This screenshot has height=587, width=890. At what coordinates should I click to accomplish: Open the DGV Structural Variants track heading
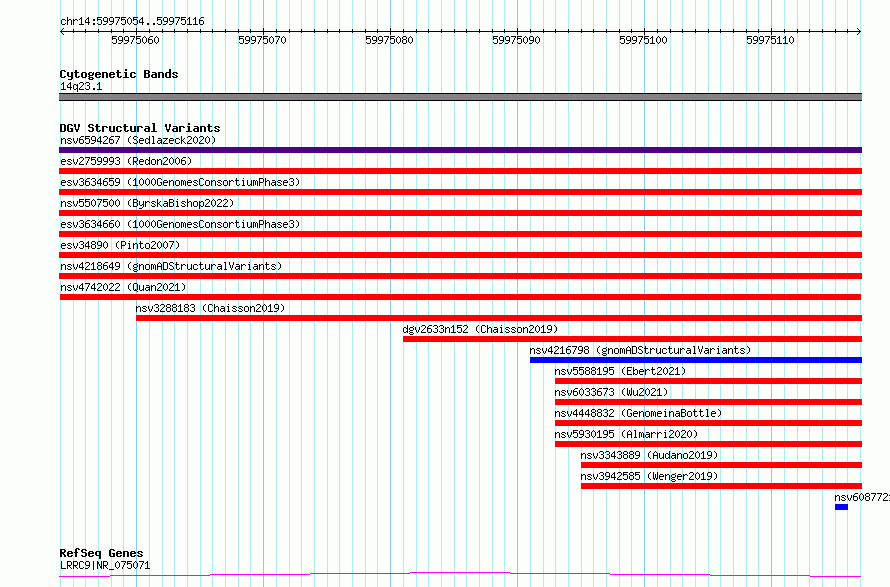click(140, 128)
